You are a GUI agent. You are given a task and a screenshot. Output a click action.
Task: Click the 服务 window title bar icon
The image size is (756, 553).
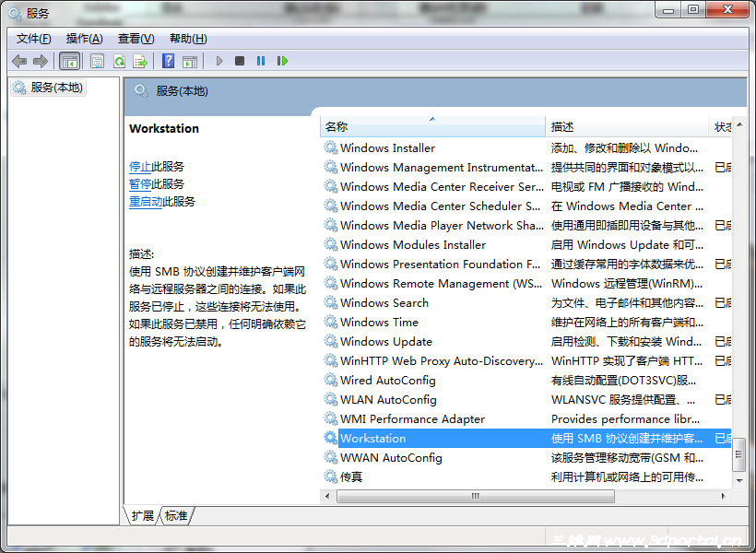click(15, 14)
